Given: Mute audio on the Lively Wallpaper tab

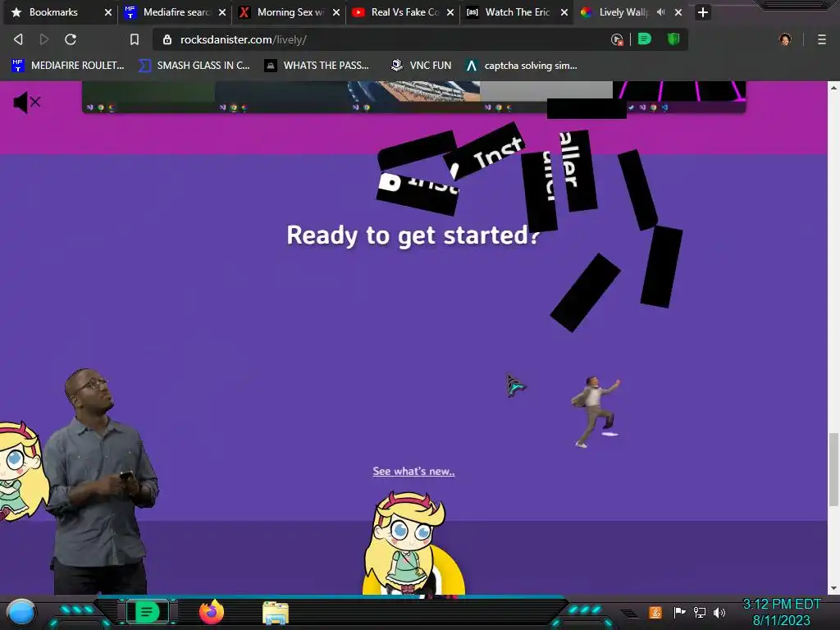Looking at the screenshot, I should coord(661,11).
